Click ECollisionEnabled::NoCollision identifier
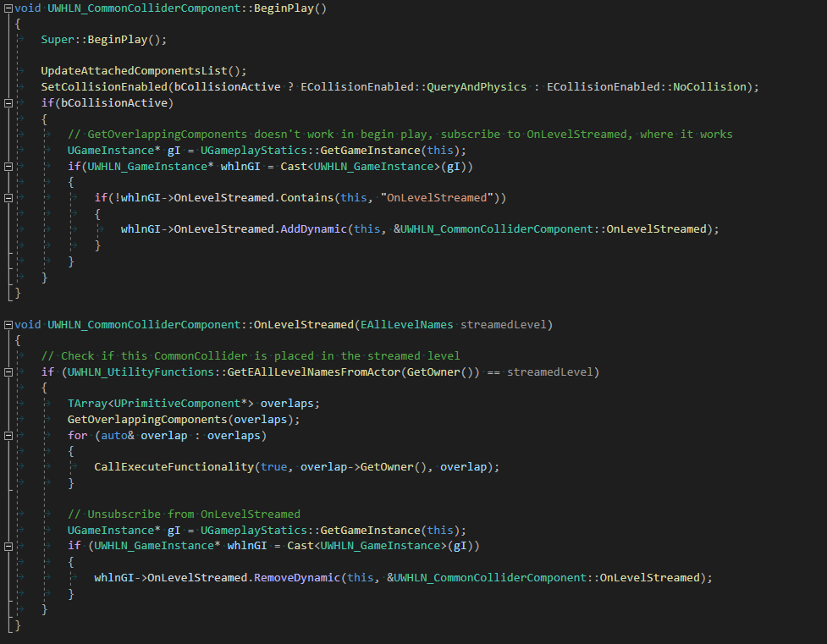This screenshot has height=644, width=827. coord(646,86)
